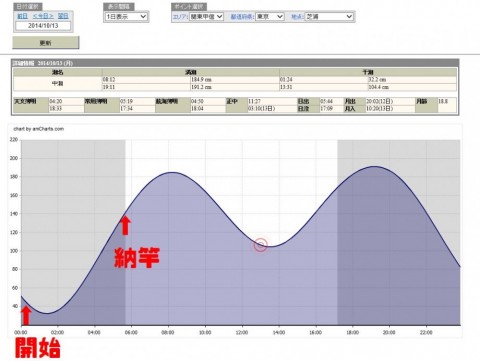Viewport: 480px width, 361px height.
Task: Click the 更新 update button
Action: pos(46,43)
